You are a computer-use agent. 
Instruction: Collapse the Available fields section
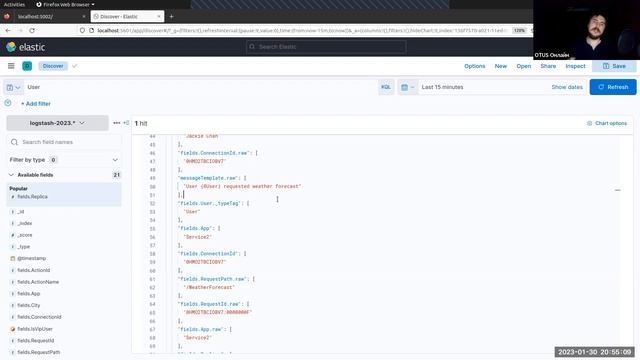11,175
